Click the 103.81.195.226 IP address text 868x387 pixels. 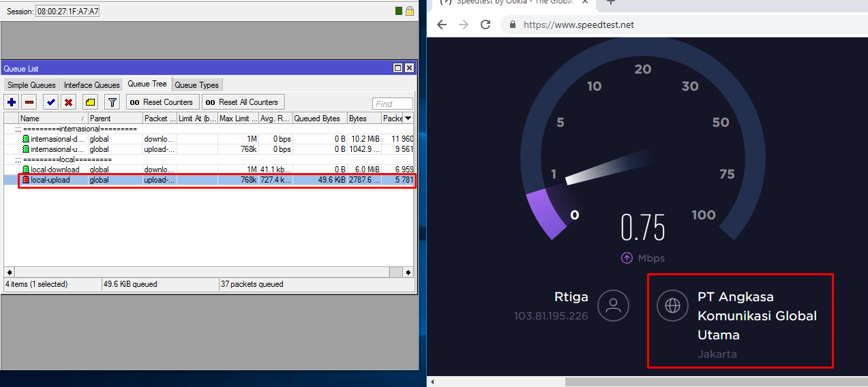pyautogui.click(x=551, y=316)
